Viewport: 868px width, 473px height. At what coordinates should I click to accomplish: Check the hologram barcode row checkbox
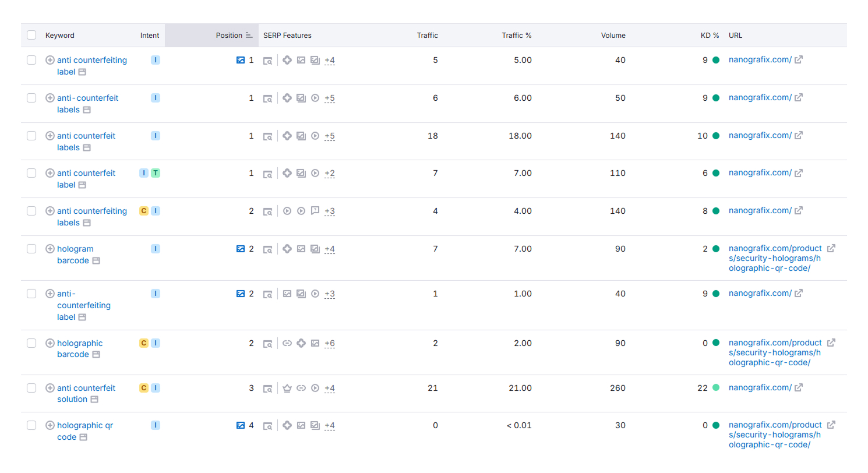pyautogui.click(x=31, y=249)
